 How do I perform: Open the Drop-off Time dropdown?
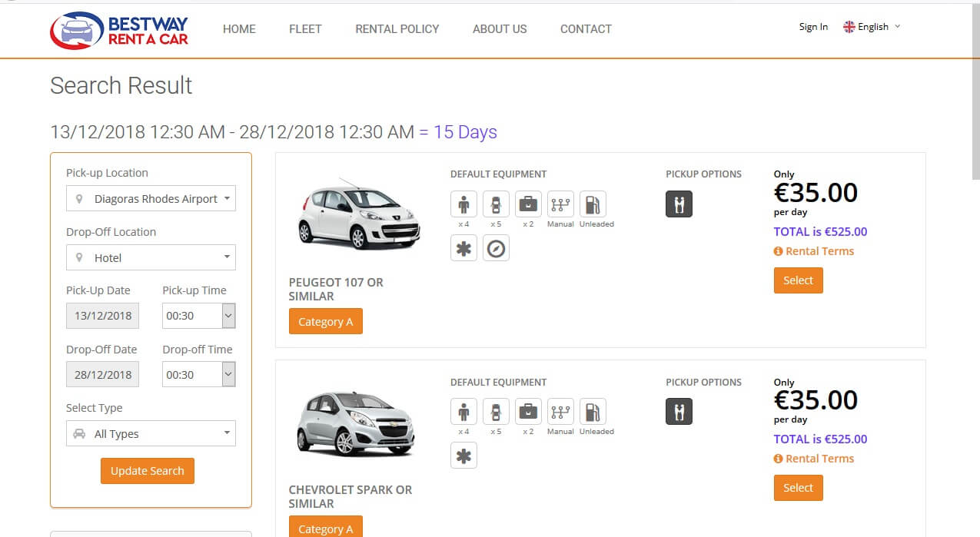[198, 375]
